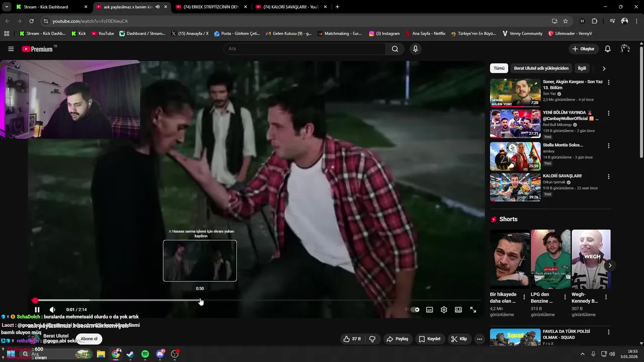Show next Shorts with the arrow
Screen dimensions: 644x362
pyautogui.click(x=610, y=265)
